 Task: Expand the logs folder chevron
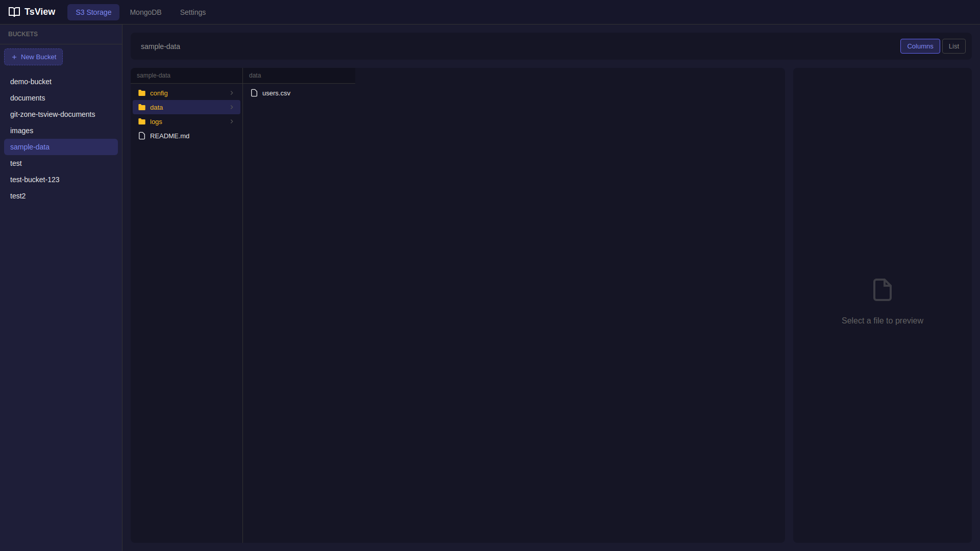click(232, 121)
